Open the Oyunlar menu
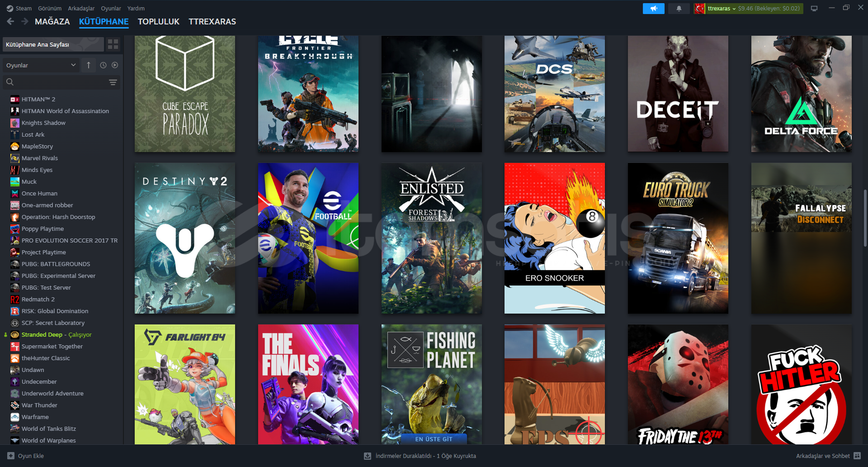Screen dimensions: 868x467 tap(111, 8)
